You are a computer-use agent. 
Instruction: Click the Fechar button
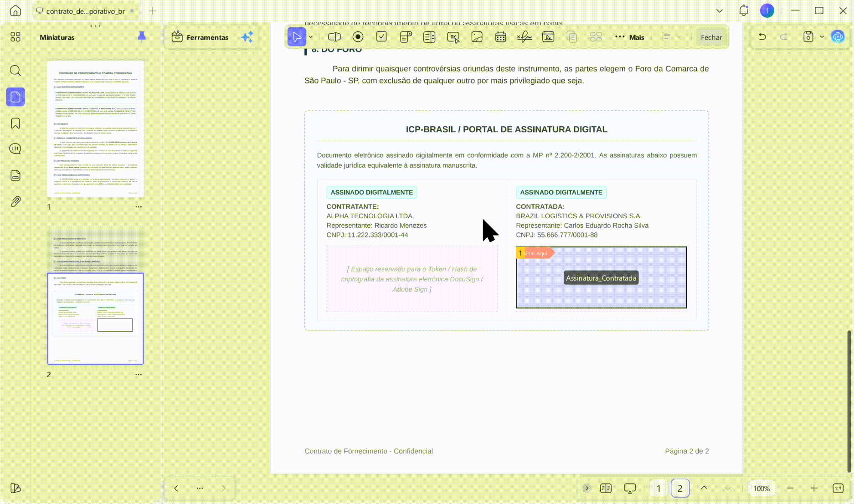(x=711, y=37)
